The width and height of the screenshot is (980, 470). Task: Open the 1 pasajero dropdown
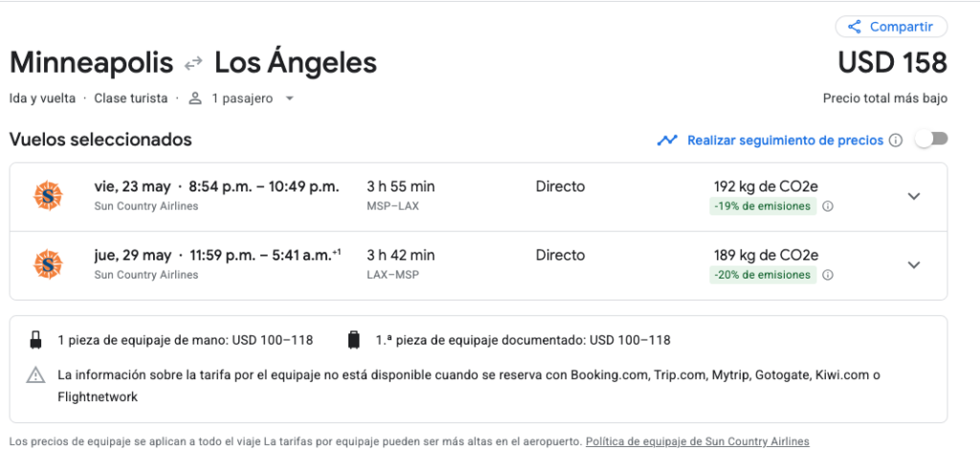pyautogui.click(x=241, y=99)
